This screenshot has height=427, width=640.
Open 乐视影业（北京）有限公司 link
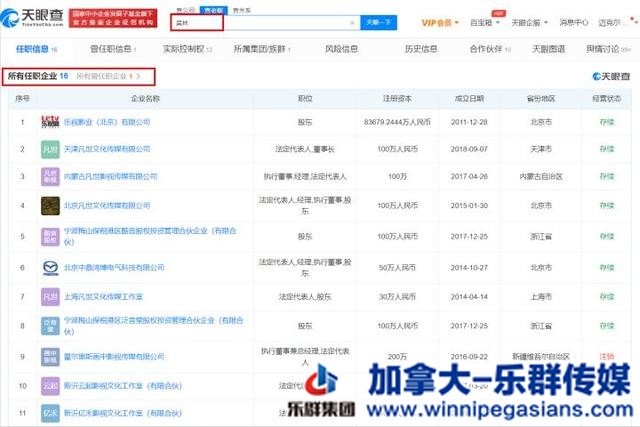[107, 122]
